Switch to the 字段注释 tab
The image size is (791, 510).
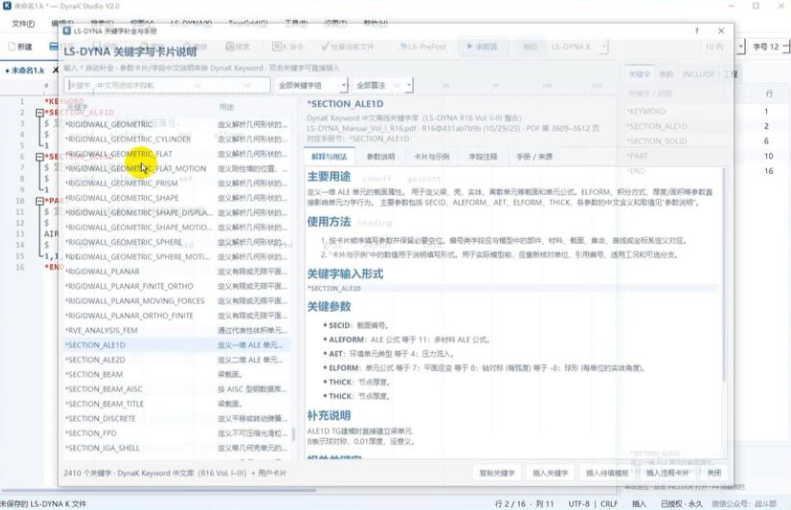tap(483, 156)
